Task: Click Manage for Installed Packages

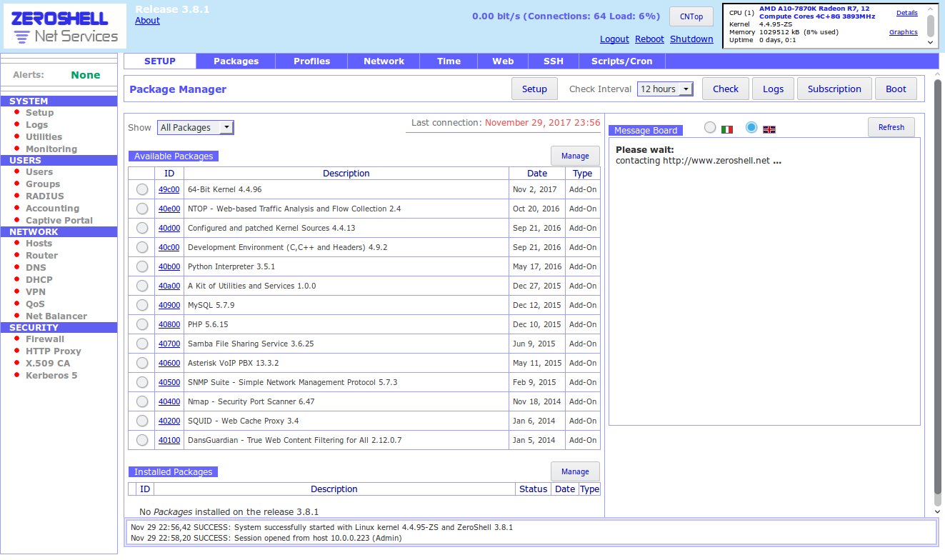Action: [x=575, y=471]
